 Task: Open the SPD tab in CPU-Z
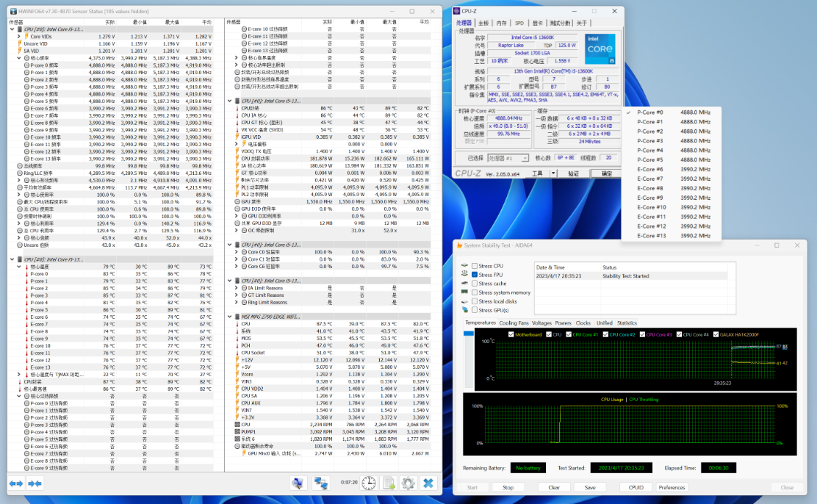pos(519,23)
